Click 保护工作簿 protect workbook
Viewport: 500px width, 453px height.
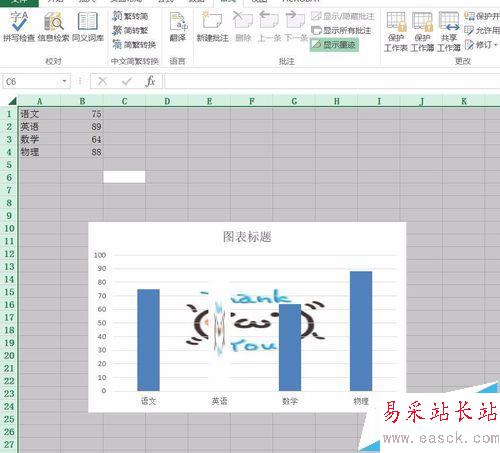tap(422, 32)
